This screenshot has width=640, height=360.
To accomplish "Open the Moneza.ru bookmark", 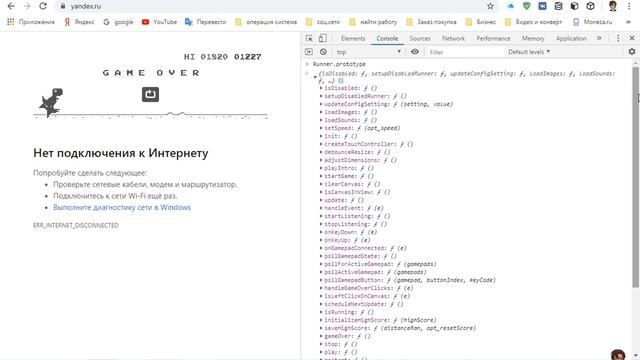I will (593, 22).
